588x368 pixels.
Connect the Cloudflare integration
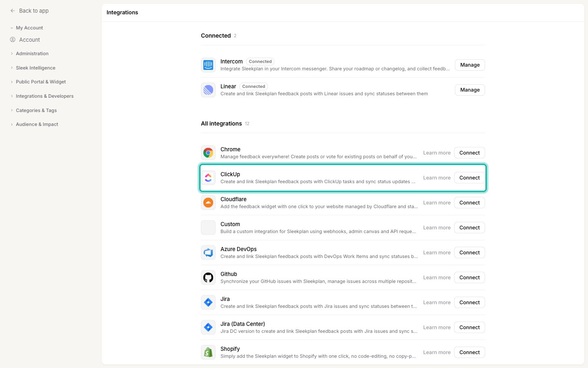click(x=470, y=203)
